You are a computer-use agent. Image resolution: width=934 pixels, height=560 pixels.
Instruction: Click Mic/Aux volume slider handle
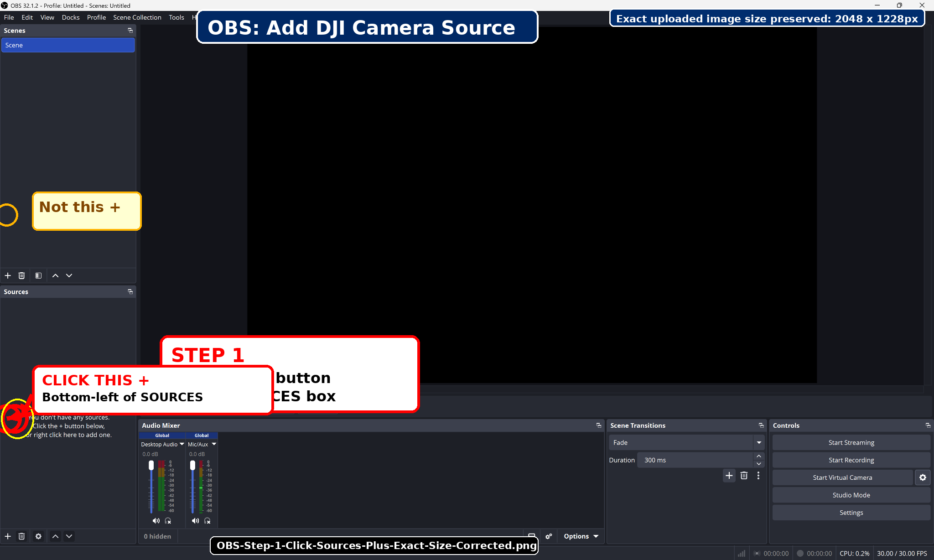click(192, 465)
